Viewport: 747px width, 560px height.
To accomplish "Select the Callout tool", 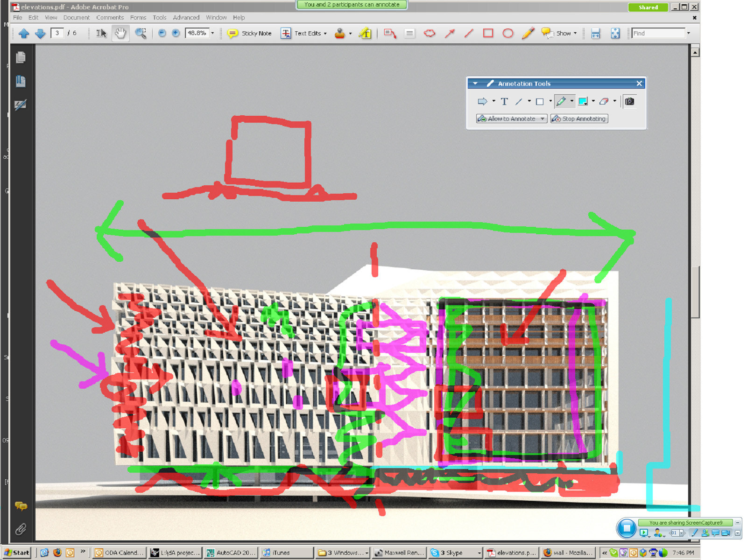I will (390, 33).
